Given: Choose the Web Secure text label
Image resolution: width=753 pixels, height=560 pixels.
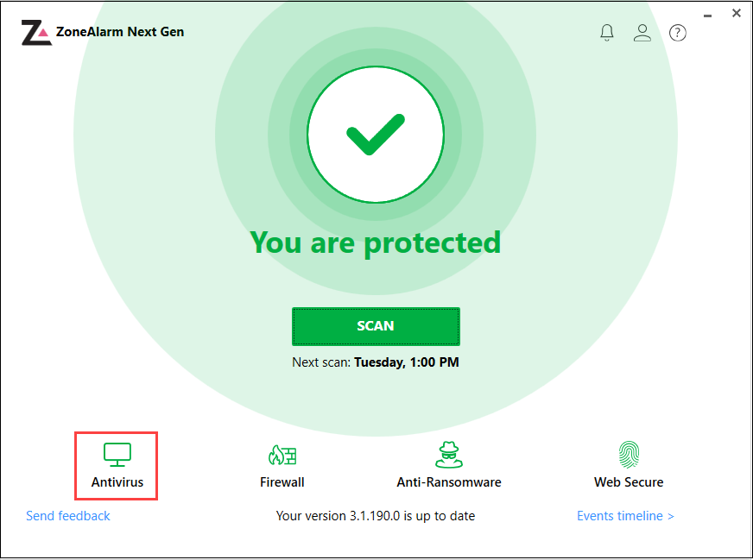Looking at the screenshot, I should [629, 482].
